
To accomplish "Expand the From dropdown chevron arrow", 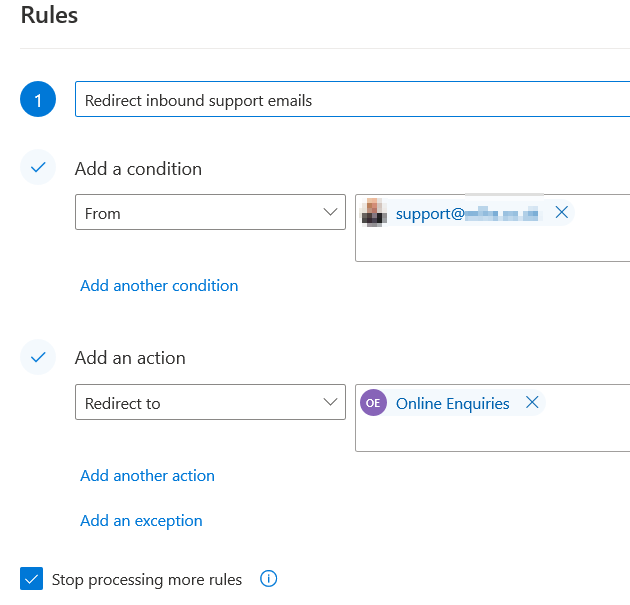I will [330, 212].
